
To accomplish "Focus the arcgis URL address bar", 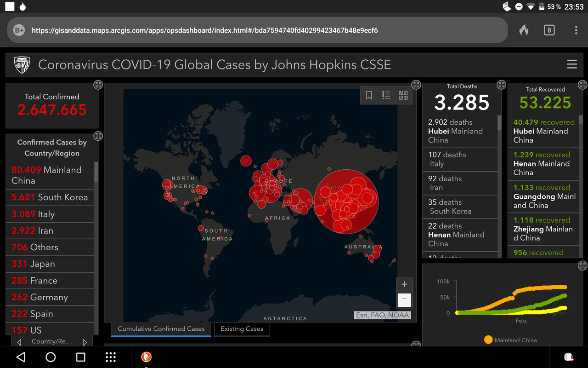I will coord(257,30).
